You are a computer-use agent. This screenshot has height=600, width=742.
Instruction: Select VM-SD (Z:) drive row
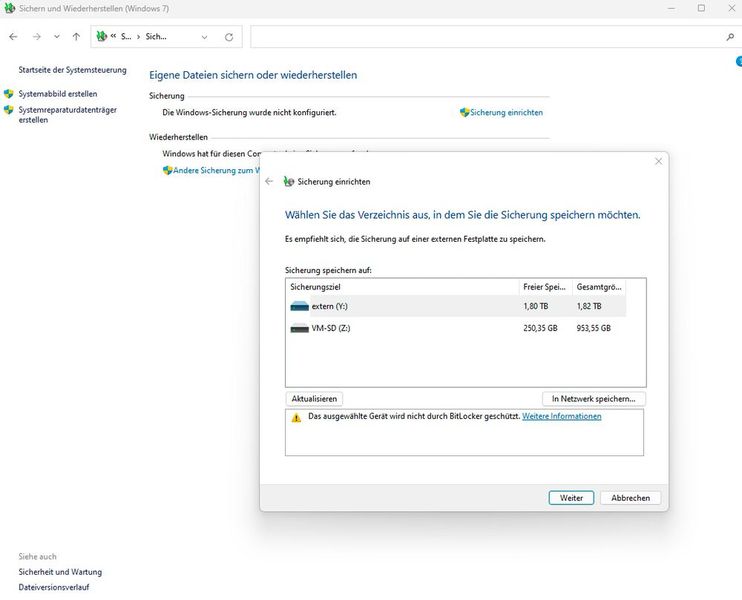click(456, 328)
